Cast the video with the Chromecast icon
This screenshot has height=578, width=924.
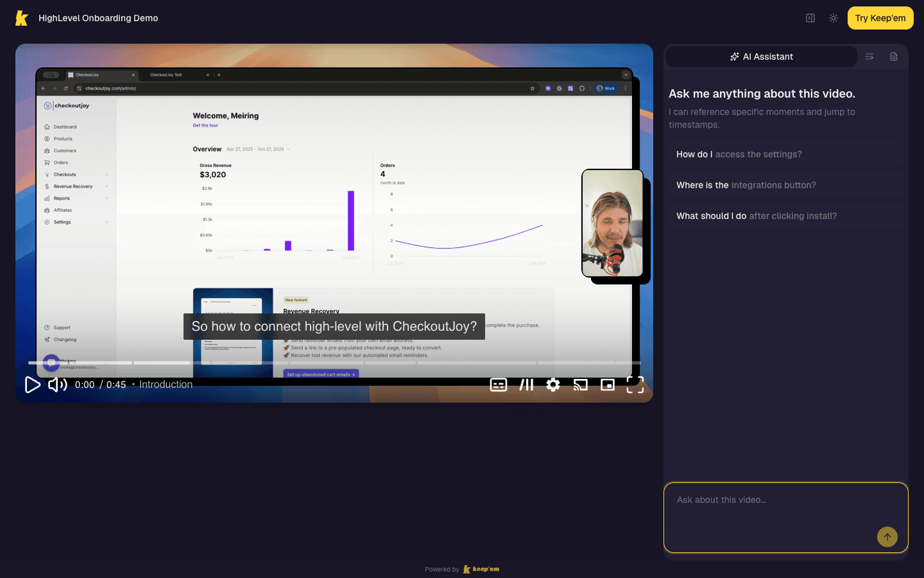coord(581,385)
